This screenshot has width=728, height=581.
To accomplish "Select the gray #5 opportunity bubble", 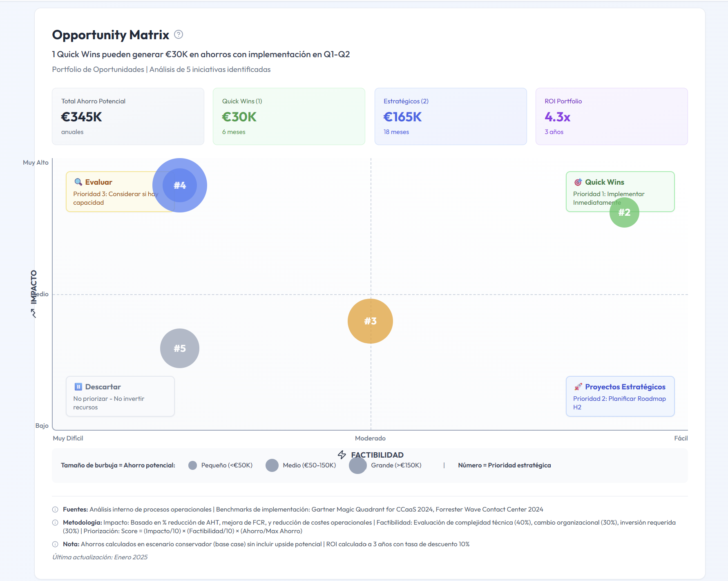I will click(180, 348).
